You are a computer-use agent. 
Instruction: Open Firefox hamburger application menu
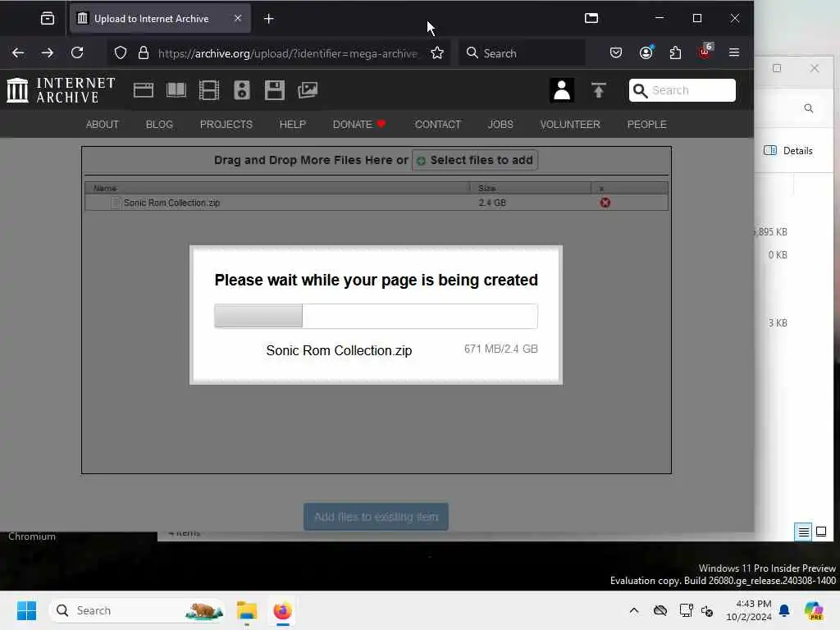point(734,52)
